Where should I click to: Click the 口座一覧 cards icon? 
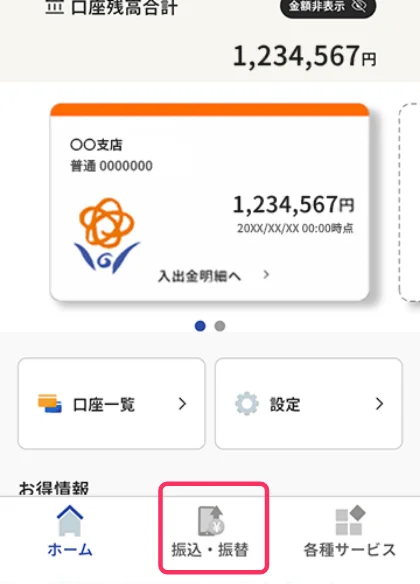tap(50, 404)
